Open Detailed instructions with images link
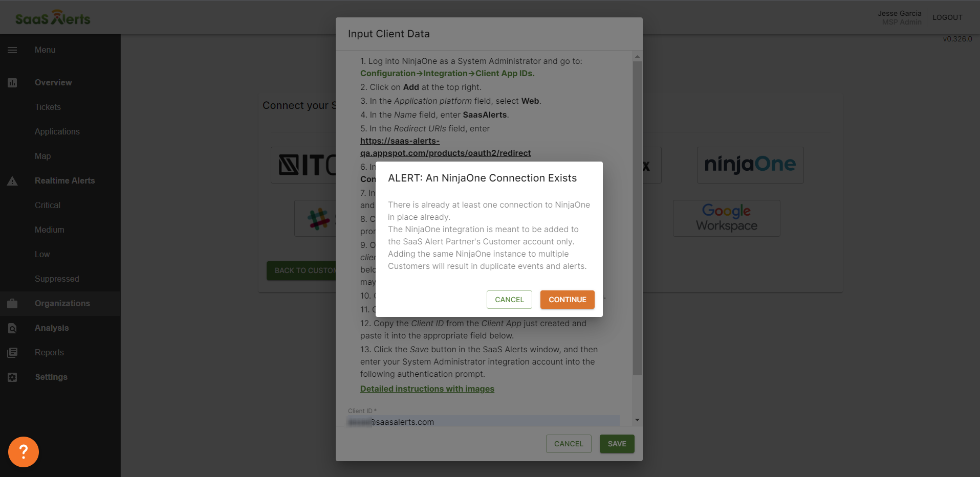Viewport: 980px width, 477px height. click(427, 389)
